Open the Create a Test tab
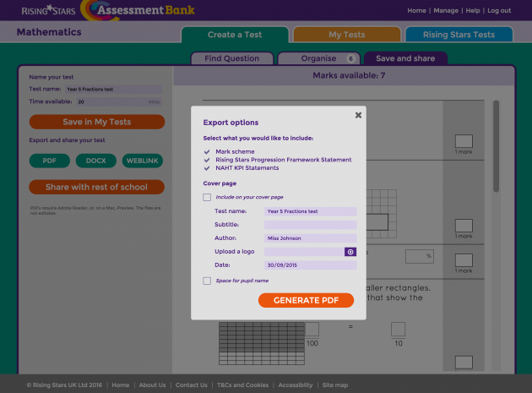Viewport: 532px width, 393px height. click(x=235, y=35)
